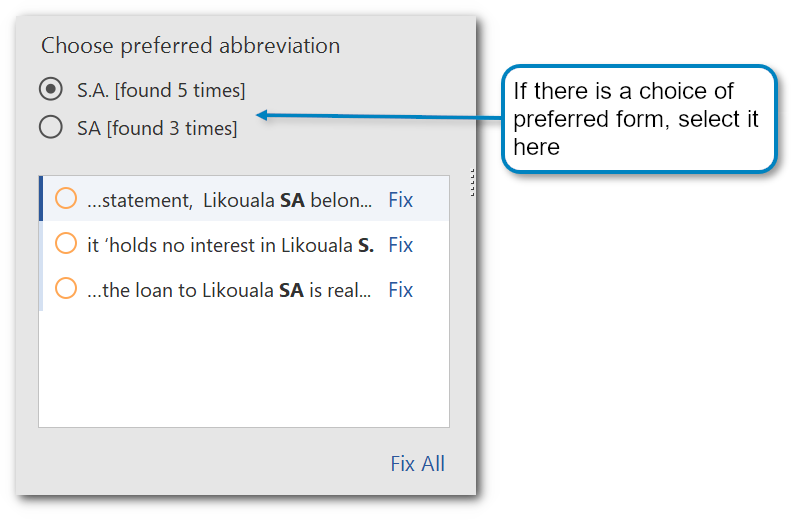Click the orange circle beside 'it holds no interest'
Screen dimensions: 801x520
pos(66,244)
